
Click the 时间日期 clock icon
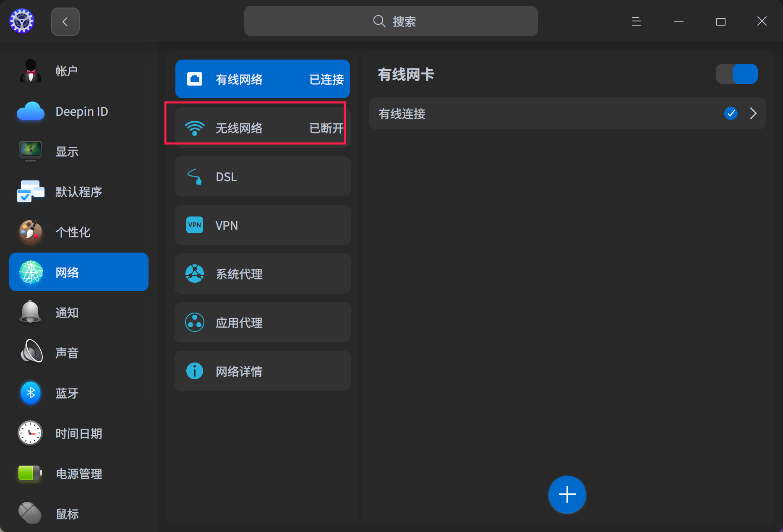pyautogui.click(x=30, y=433)
